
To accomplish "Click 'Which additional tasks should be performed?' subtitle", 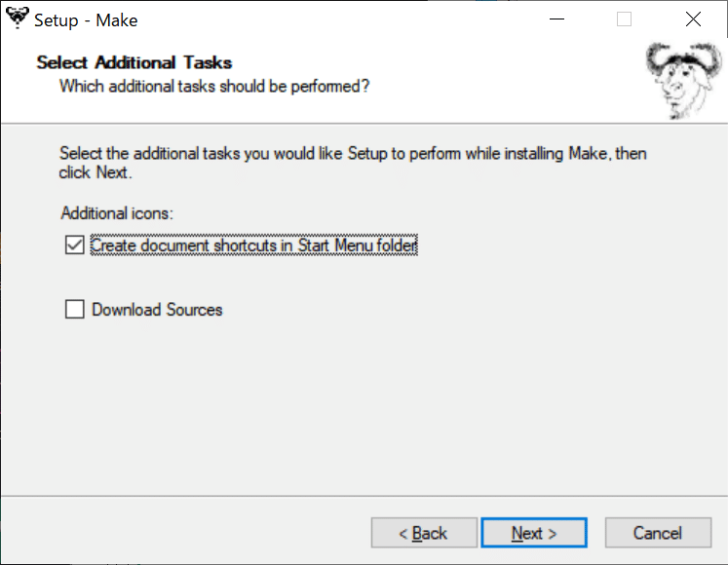I will coord(214,86).
